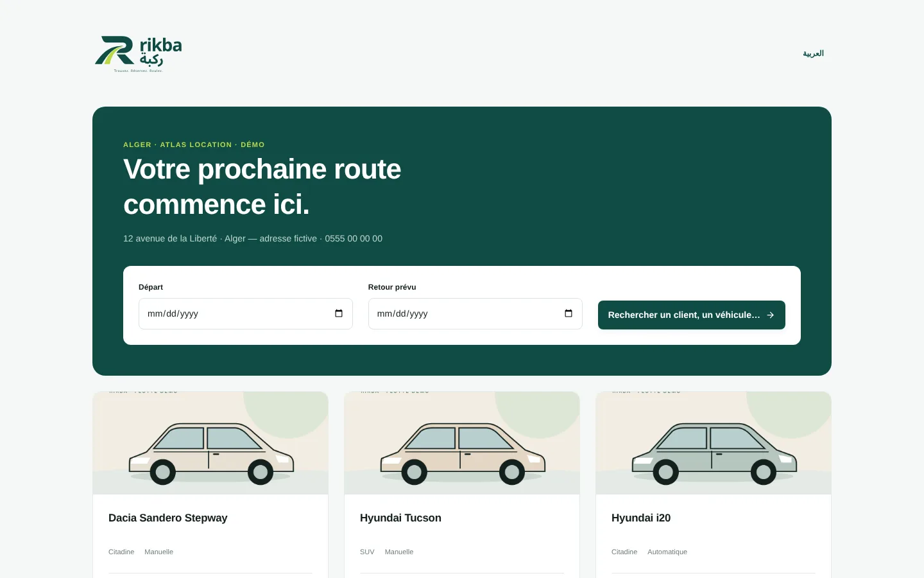This screenshot has width=924, height=578.
Task: Select the Hyundai i20 title
Action: coord(641,518)
